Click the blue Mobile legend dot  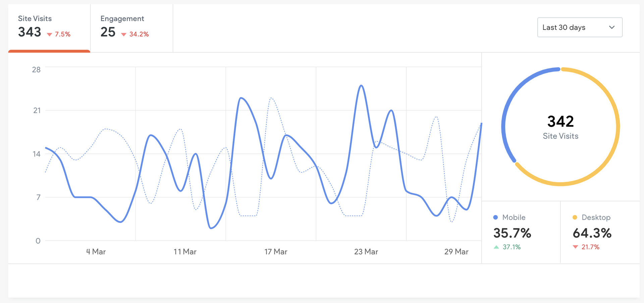495,217
